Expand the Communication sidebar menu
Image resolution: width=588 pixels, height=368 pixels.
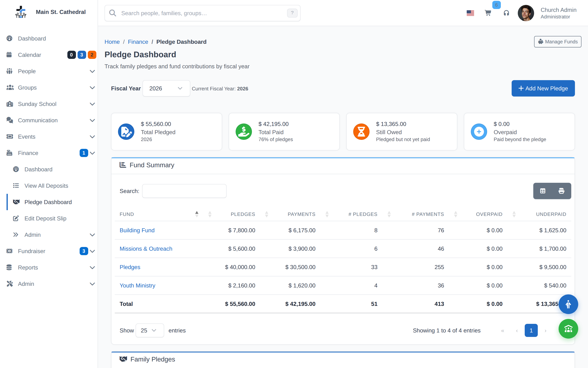49,120
